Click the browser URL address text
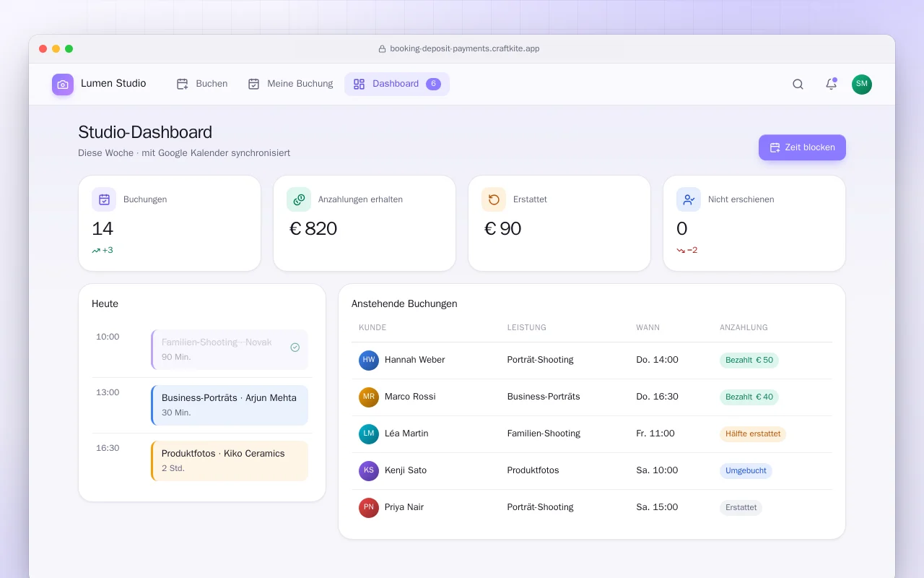 [x=465, y=49]
